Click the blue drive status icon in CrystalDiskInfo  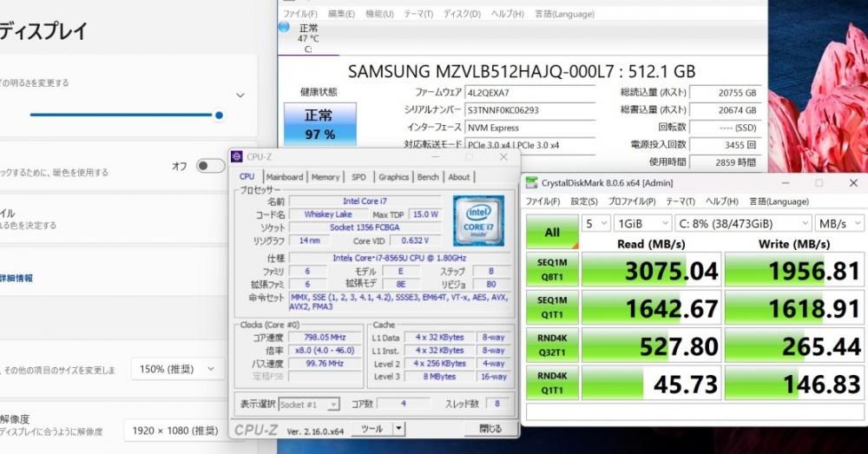(x=284, y=27)
